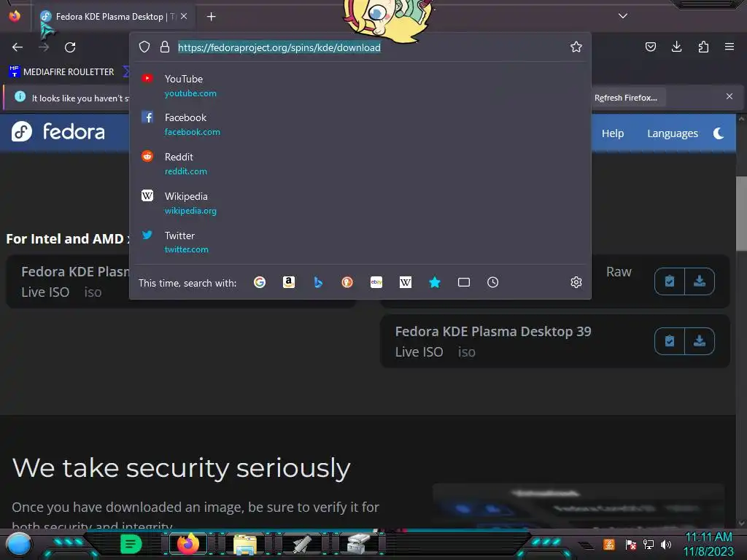Click the padlock site security icon

(165, 47)
